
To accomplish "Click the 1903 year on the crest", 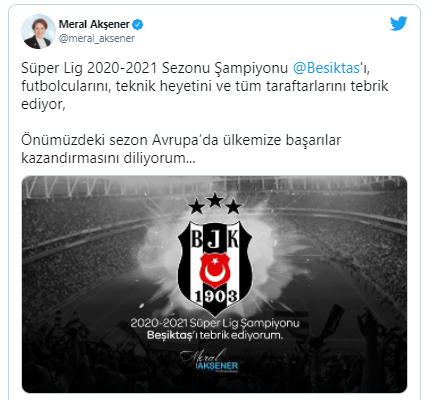I will [x=216, y=296].
